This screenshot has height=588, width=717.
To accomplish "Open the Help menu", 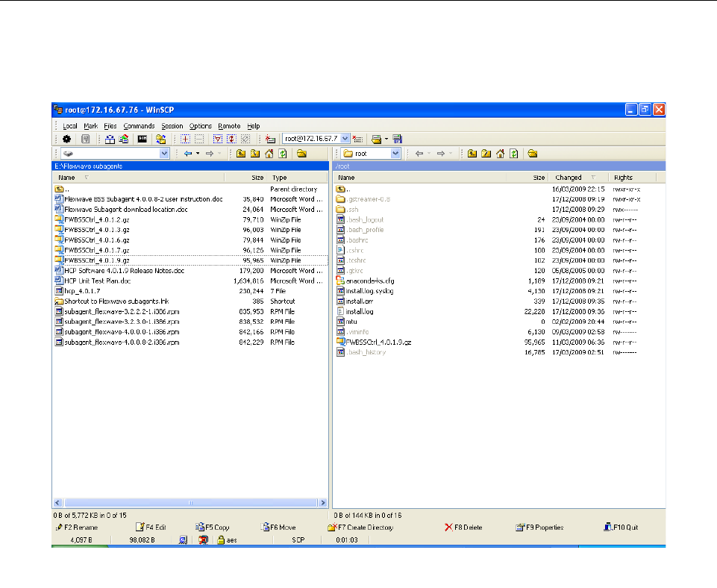I will [254, 126].
